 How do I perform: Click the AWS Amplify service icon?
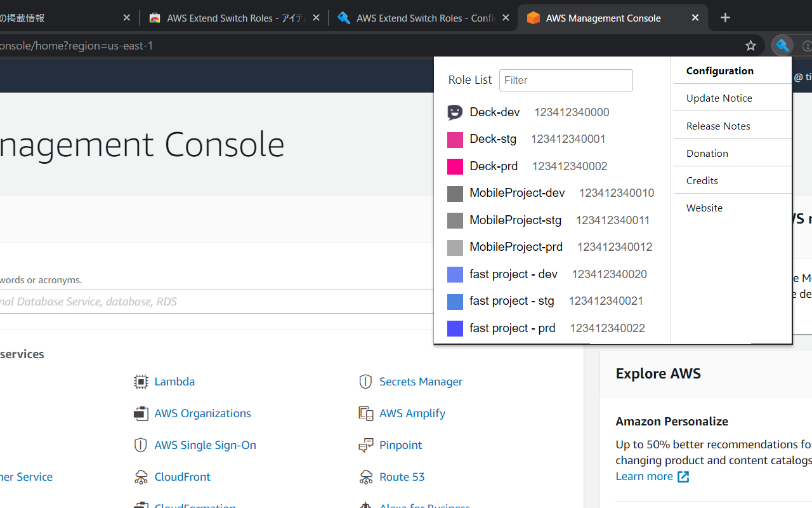pyautogui.click(x=366, y=413)
